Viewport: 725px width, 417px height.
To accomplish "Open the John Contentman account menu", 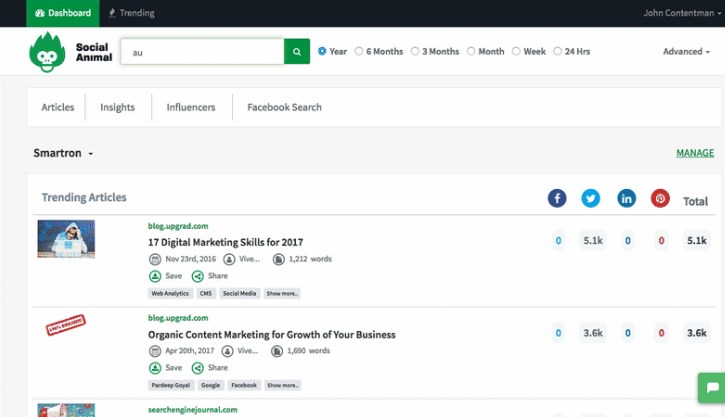I will pyautogui.click(x=682, y=13).
